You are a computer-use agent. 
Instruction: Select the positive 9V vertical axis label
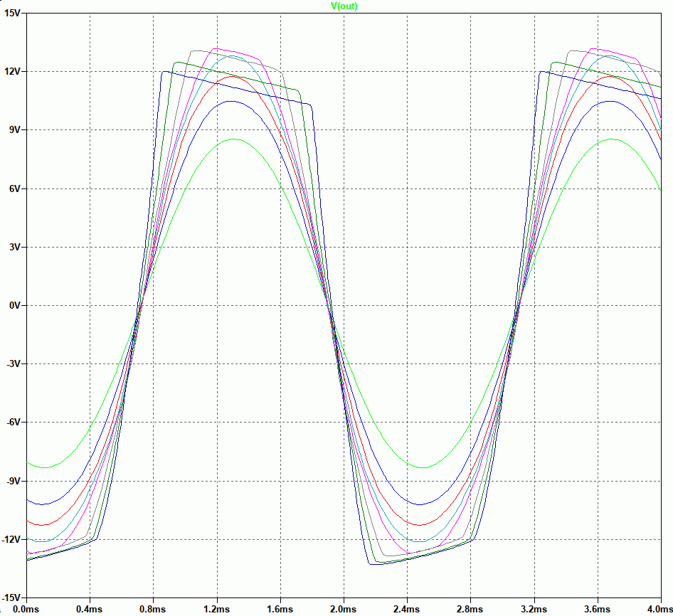[15, 130]
